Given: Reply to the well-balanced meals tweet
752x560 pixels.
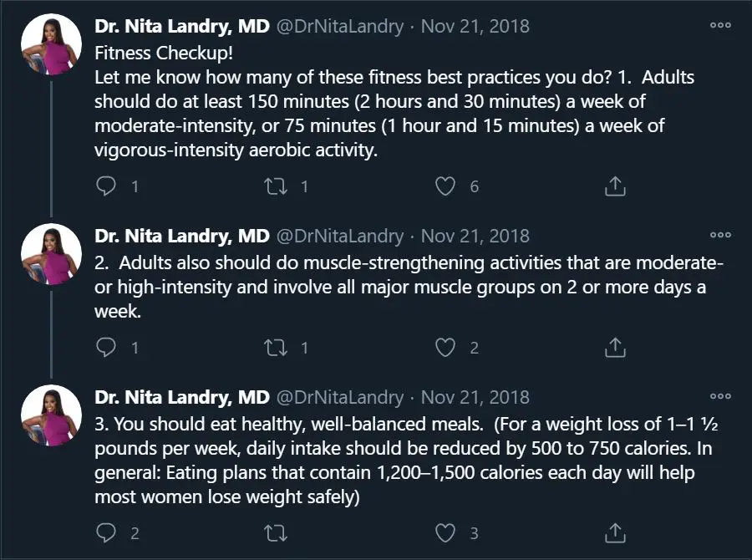Looking at the screenshot, I should [x=106, y=532].
